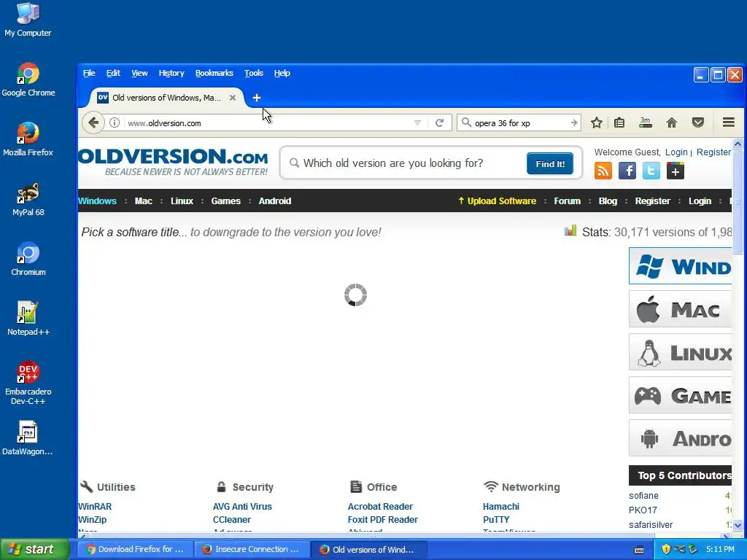Bookmark this page with the star icon
Image resolution: width=747 pixels, height=560 pixels.
597,122
